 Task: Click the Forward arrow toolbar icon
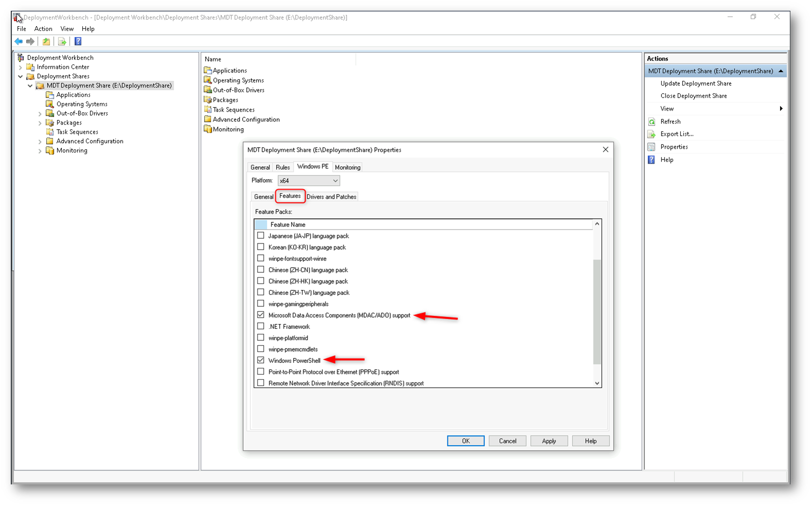coord(30,42)
